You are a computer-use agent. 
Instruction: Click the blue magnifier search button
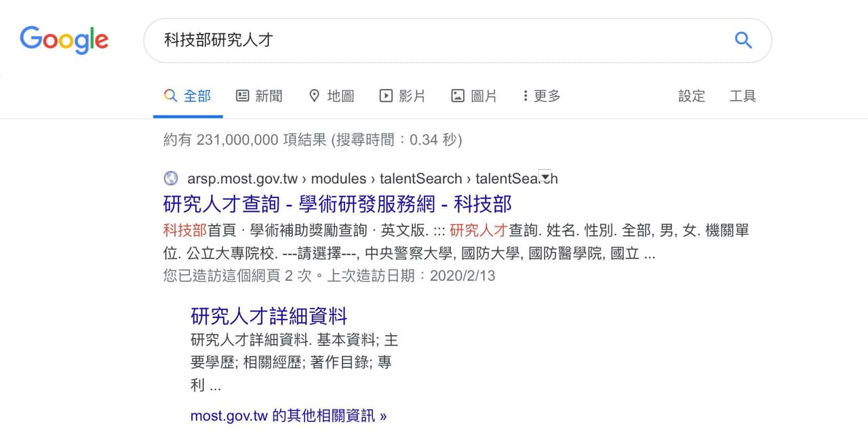click(743, 40)
